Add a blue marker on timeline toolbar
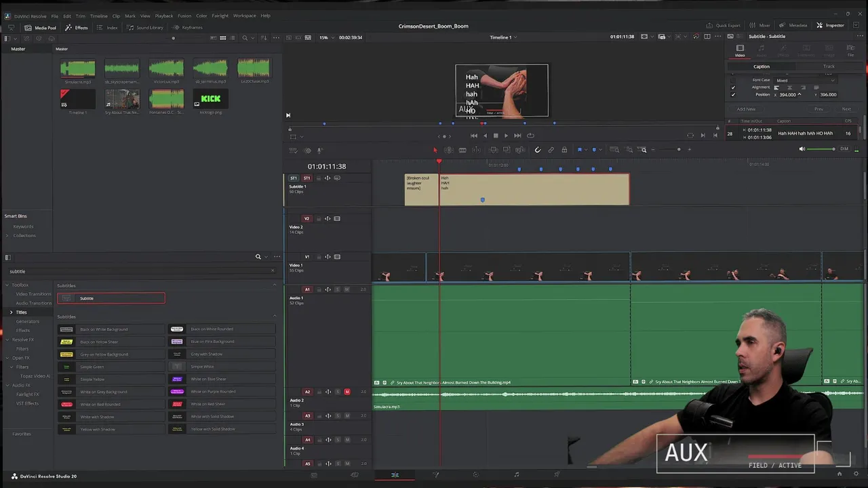Viewport: 868px width, 488px height. pyautogui.click(x=594, y=150)
